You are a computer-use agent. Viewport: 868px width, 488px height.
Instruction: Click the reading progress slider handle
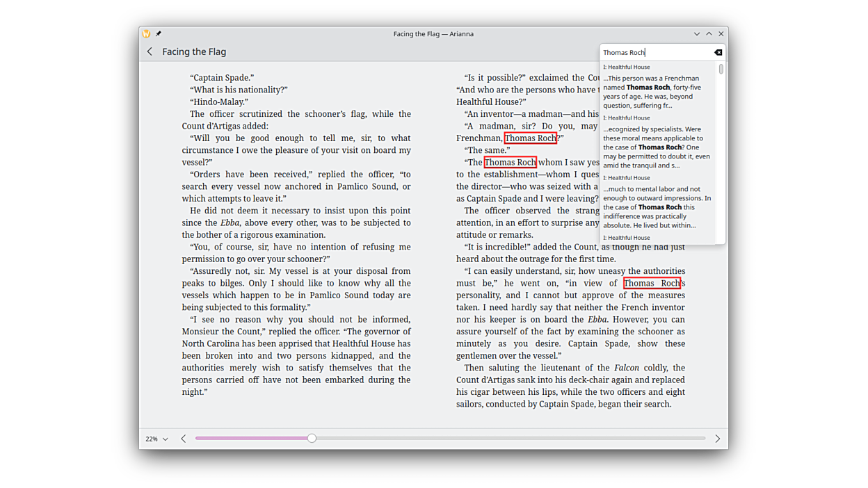click(312, 438)
